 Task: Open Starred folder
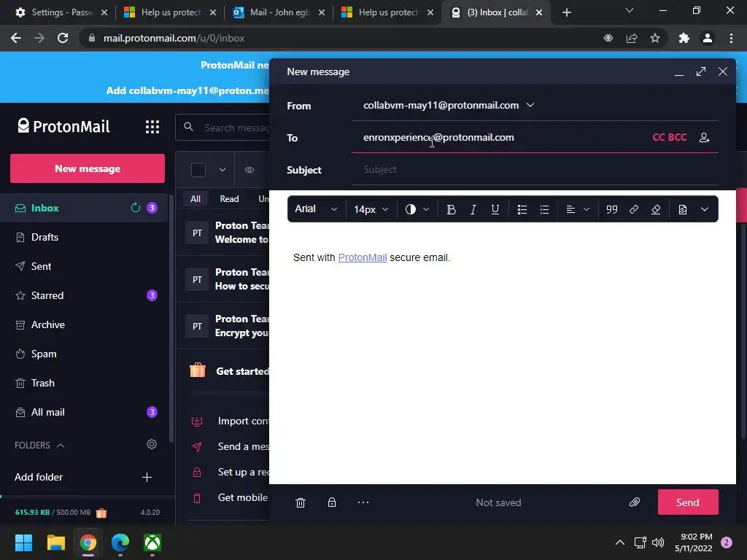[84, 295]
